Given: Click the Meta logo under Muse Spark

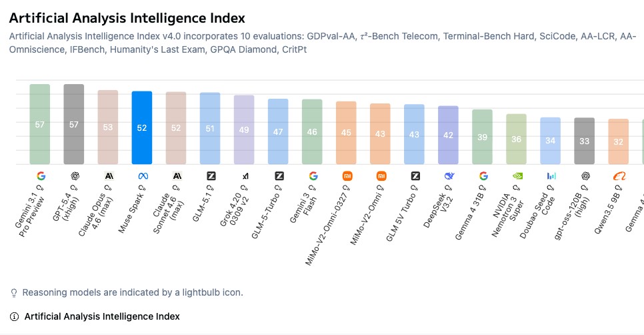Looking at the screenshot, I should coord(142,176).
